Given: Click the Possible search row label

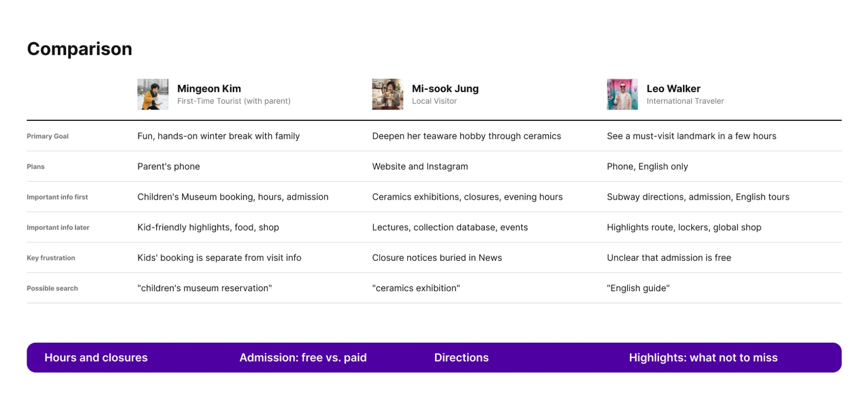Looking at the screenshot, I should point(52,288).
